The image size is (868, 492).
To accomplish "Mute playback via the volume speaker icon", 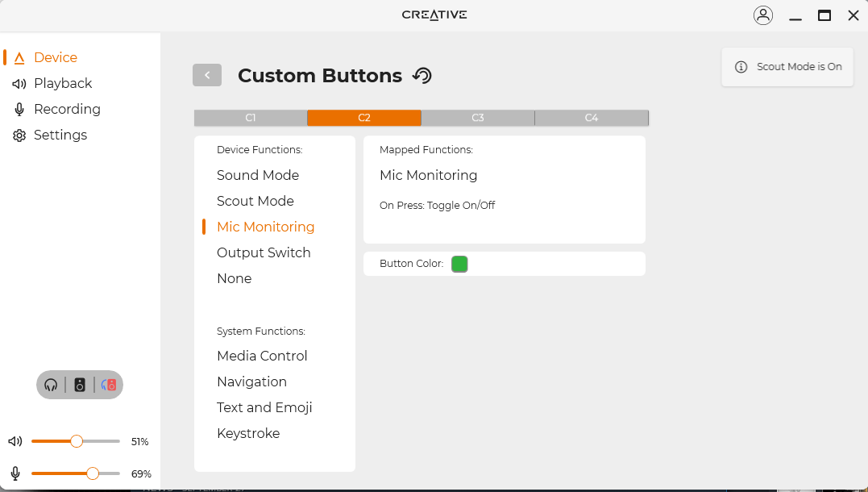I will pyautogui.click(x=15, y=441).
